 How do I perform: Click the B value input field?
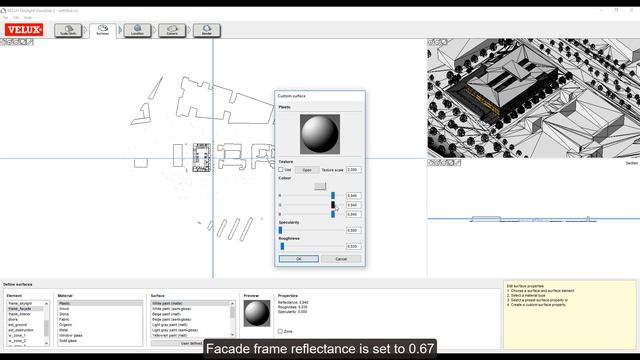pos(353,214)
